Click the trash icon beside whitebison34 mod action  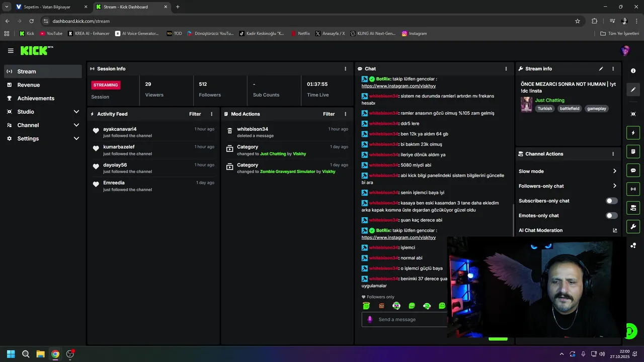tap(230, 131)
